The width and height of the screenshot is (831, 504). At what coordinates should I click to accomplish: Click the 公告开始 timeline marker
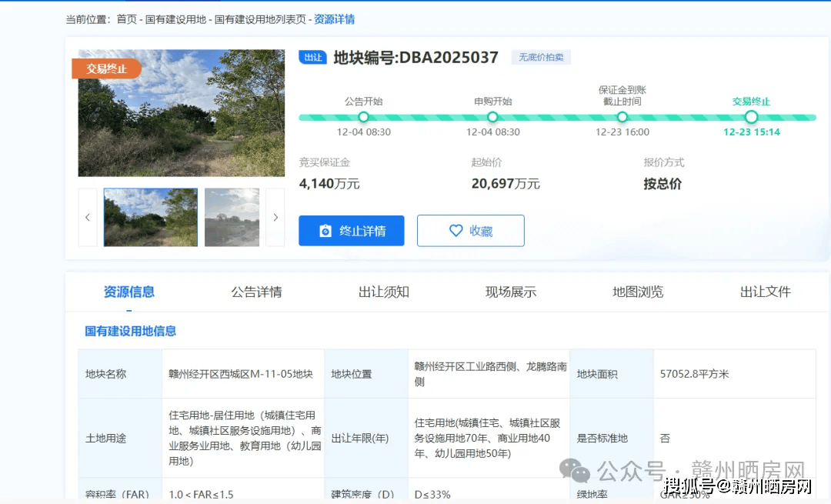click(x=364, y=117)
